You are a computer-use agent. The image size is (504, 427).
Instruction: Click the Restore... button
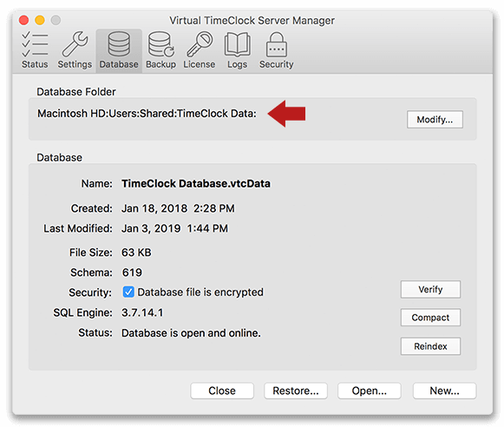click(x=296, y=391)
